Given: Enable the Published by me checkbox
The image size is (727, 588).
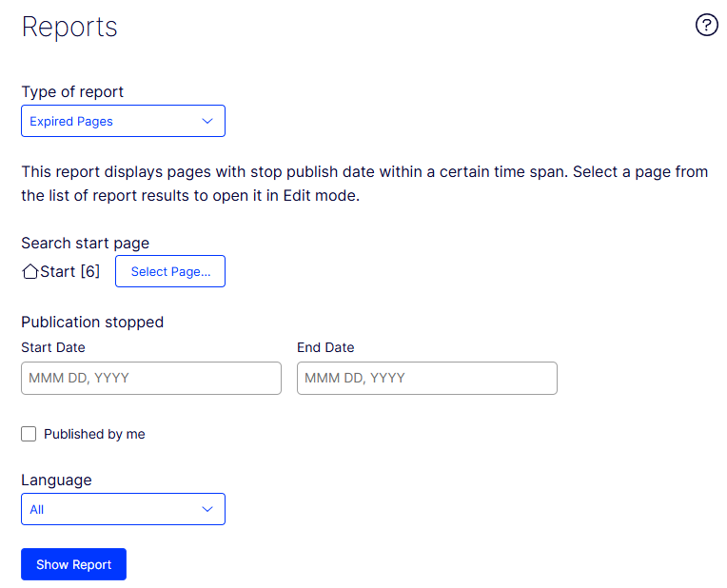Looking at the screenshot, I should pyautogui.click(x=29, y=434).
